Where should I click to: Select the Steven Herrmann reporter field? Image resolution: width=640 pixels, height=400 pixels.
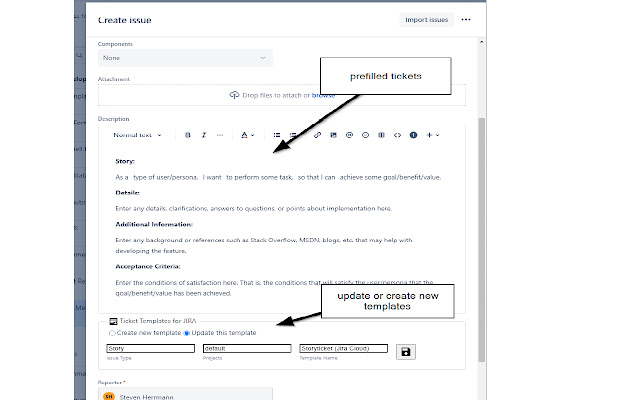click(x=185, y=394)
